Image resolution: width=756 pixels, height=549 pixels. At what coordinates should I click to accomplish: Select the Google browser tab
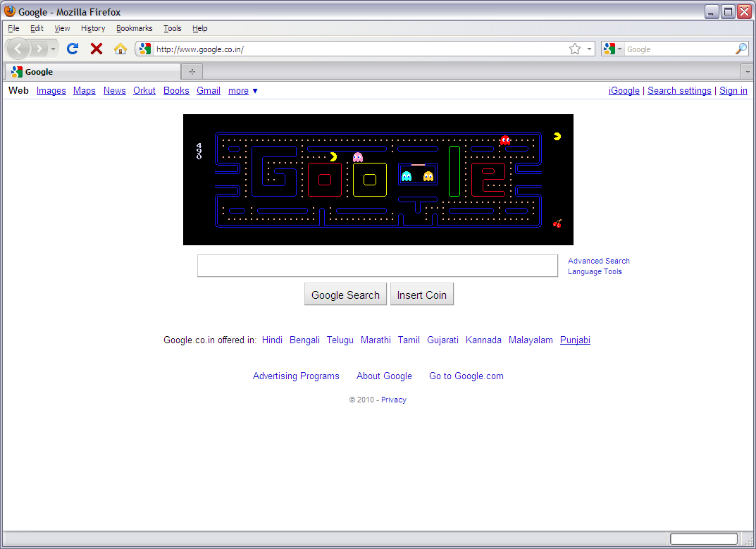pyautogui.click(x=92, y=72)
